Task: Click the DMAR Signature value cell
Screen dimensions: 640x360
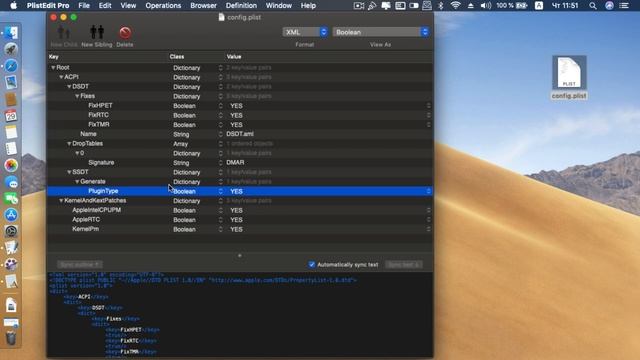Action: 235,162
